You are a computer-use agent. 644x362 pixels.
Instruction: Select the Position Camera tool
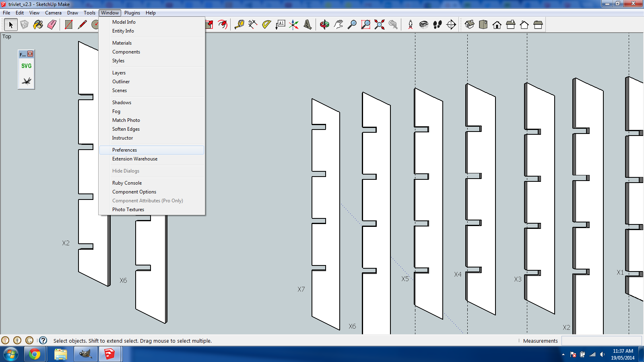coord(410,25)
